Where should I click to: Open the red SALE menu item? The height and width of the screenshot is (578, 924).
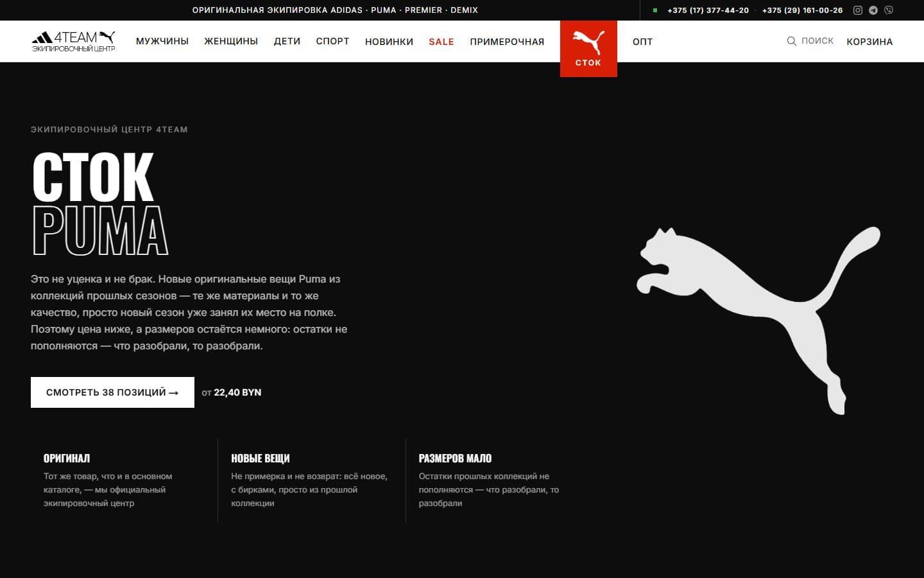point(441,42)
